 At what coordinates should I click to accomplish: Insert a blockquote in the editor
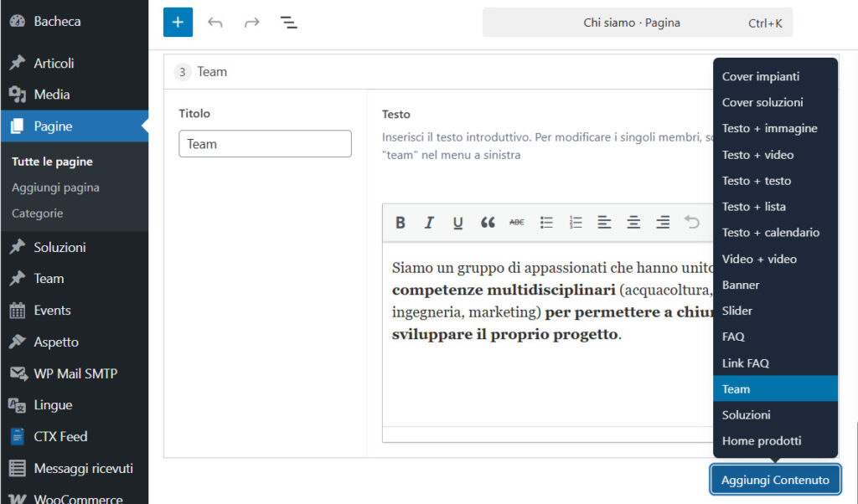[x=488, y=222]
